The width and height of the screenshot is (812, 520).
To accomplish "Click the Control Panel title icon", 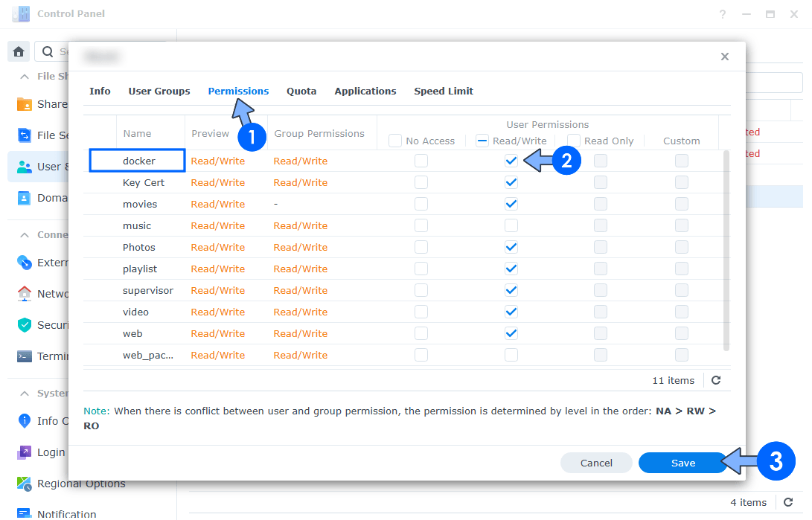I will pos(22,13).
